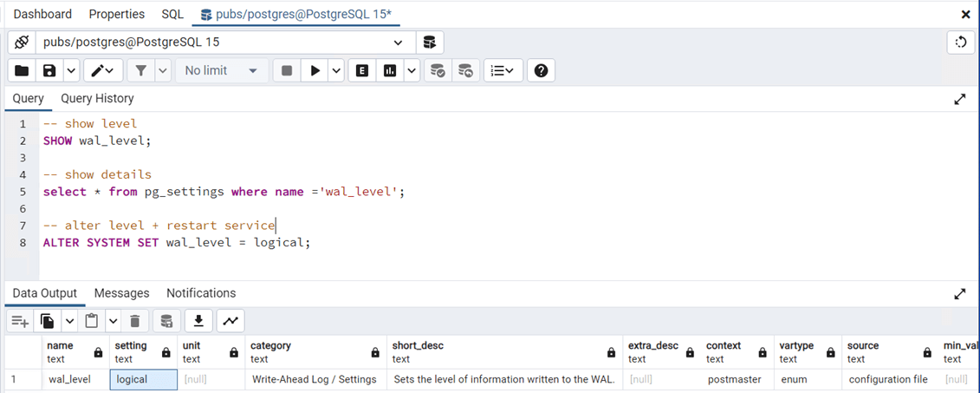Open the Notifications tab
The height and width of the screenshot is (393, 980).
click(x=201, y=293)
